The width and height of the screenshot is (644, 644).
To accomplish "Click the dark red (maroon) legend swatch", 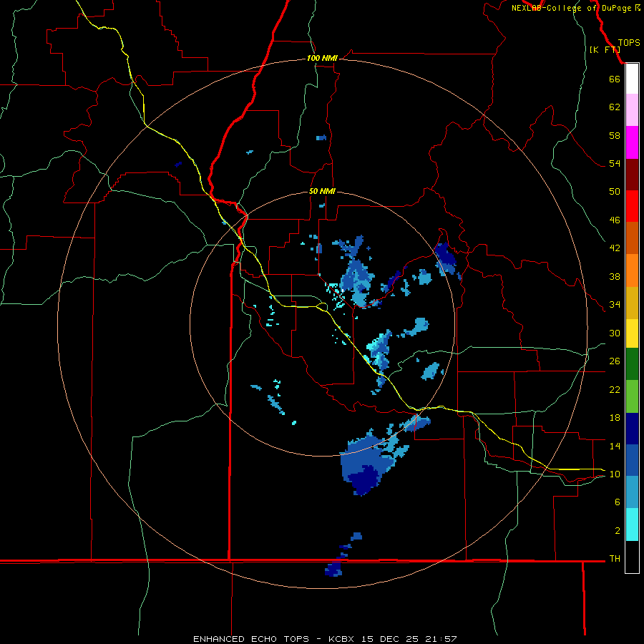I will point(632,175).
